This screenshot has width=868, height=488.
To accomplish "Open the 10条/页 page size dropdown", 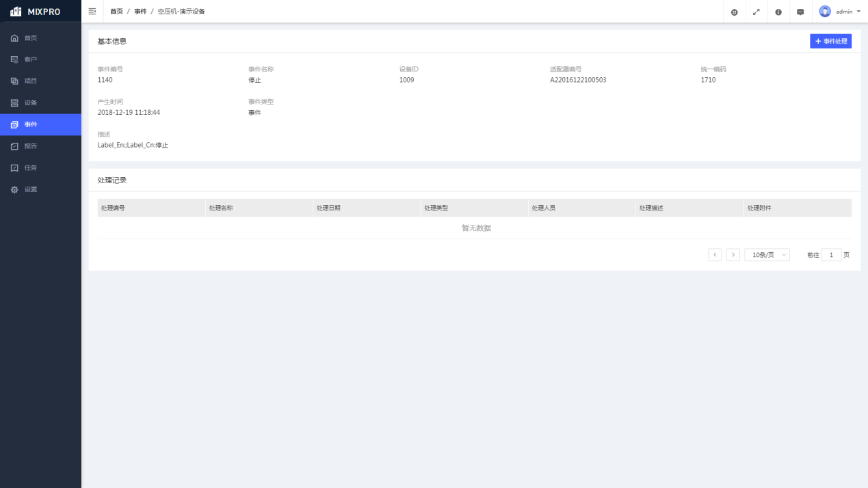I will click(767, 255).
